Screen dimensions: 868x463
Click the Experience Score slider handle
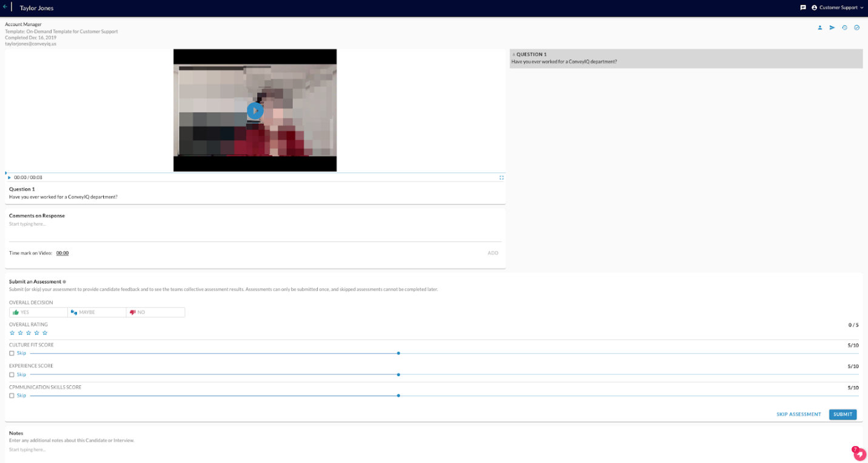(399, 374)
